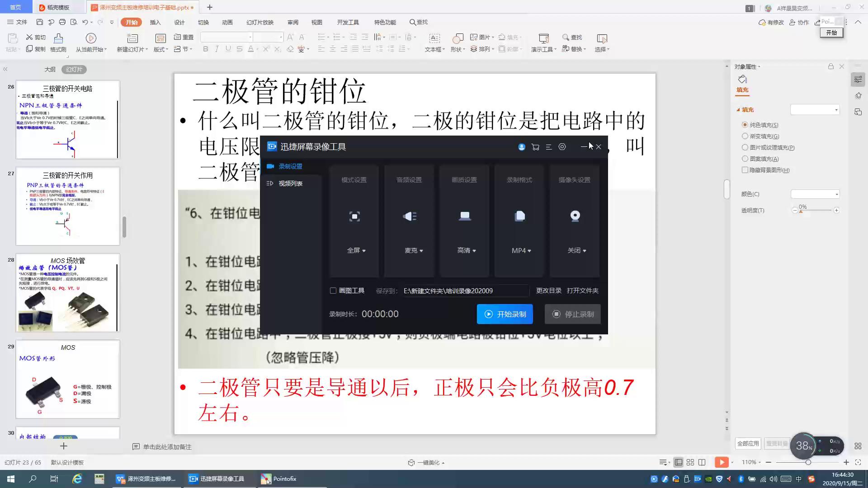Click the save path field E:\新建文件夹
868x488 pixels.
[466, 291]
